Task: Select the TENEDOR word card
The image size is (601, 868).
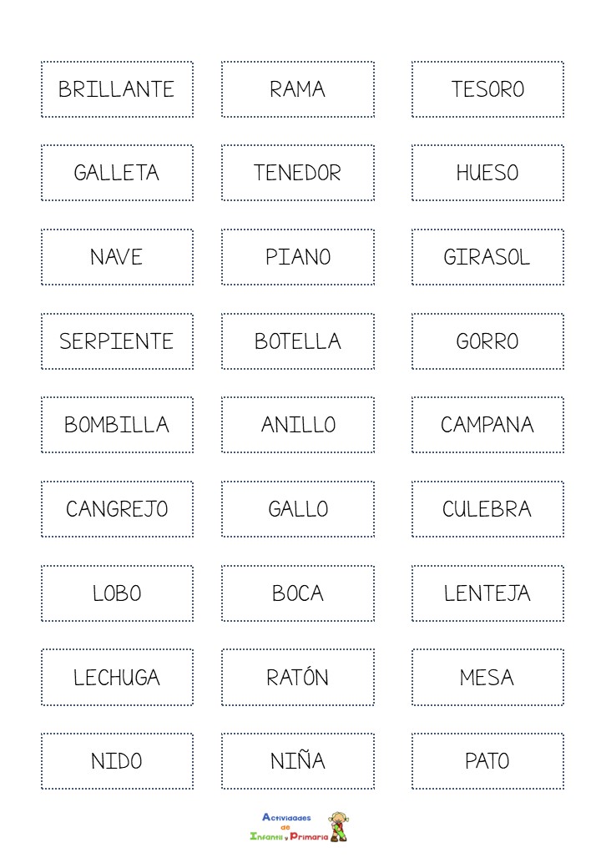Action: click(x=298, y=173)
